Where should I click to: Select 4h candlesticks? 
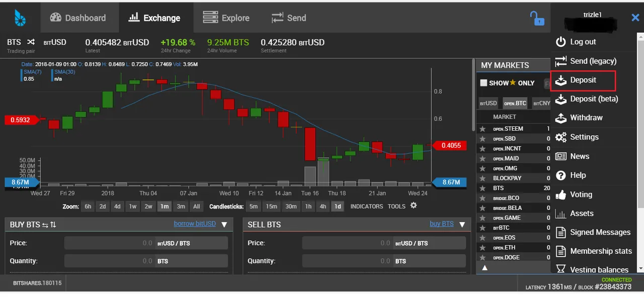pos(323,207)
